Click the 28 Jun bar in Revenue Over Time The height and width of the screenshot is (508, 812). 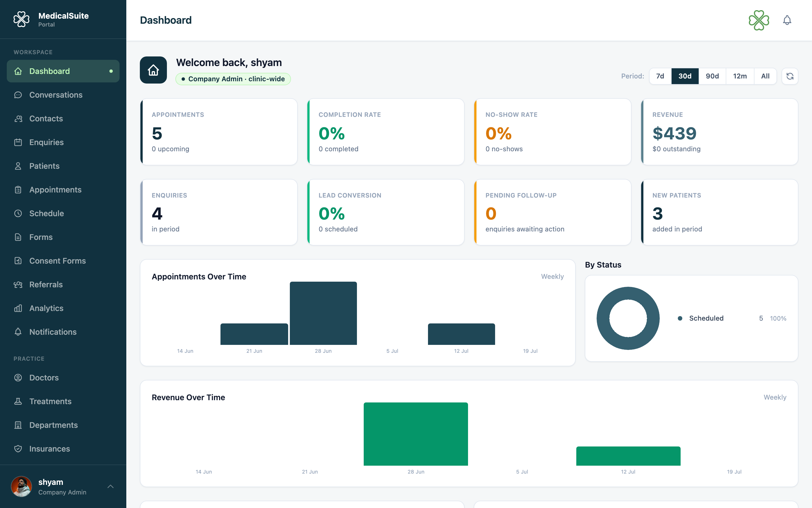pos(416,434)
